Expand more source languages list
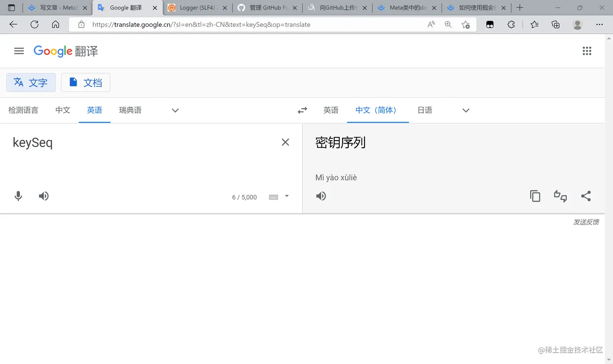613x364 pixels. (175, 110)
